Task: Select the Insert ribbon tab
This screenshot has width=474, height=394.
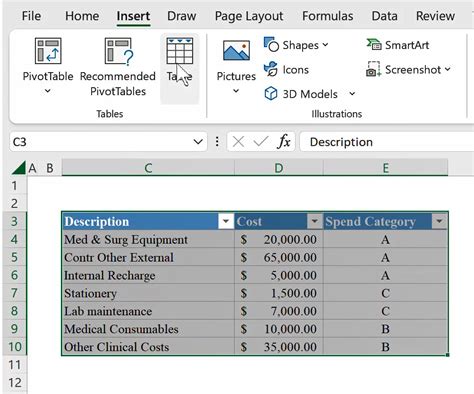Action: tap(133, 16)
